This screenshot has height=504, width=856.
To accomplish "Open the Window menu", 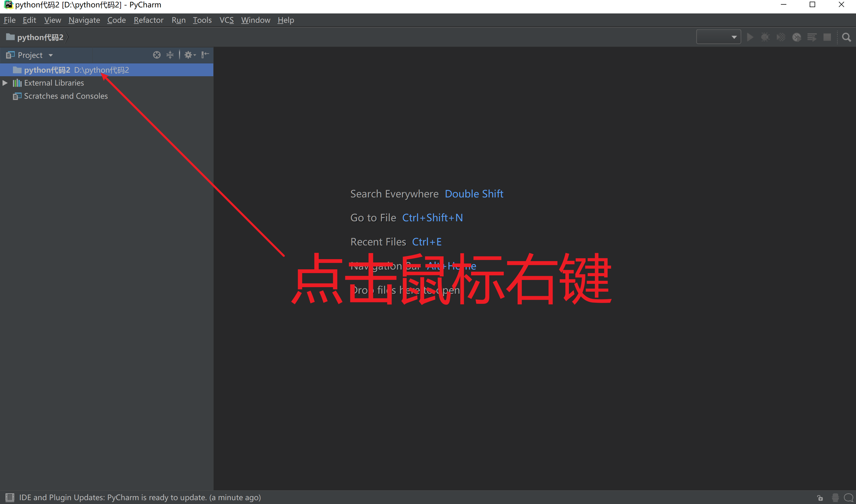I will tap(256, 20).
